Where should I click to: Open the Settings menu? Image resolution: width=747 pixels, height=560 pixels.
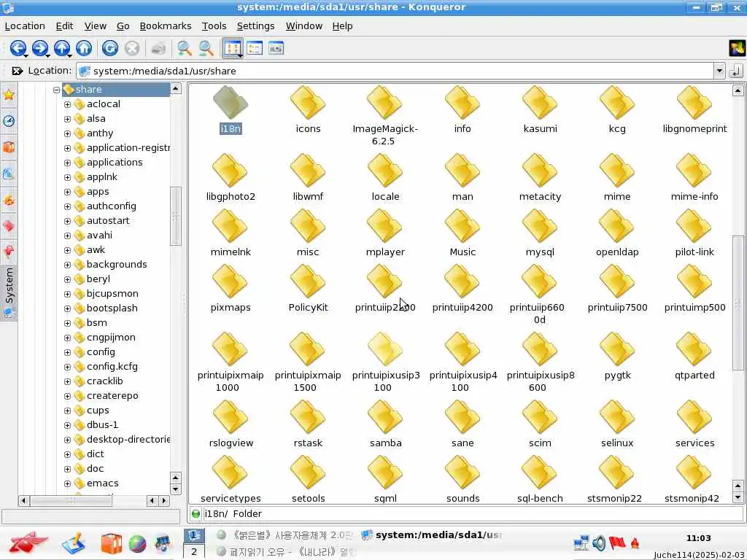(255, 26)
